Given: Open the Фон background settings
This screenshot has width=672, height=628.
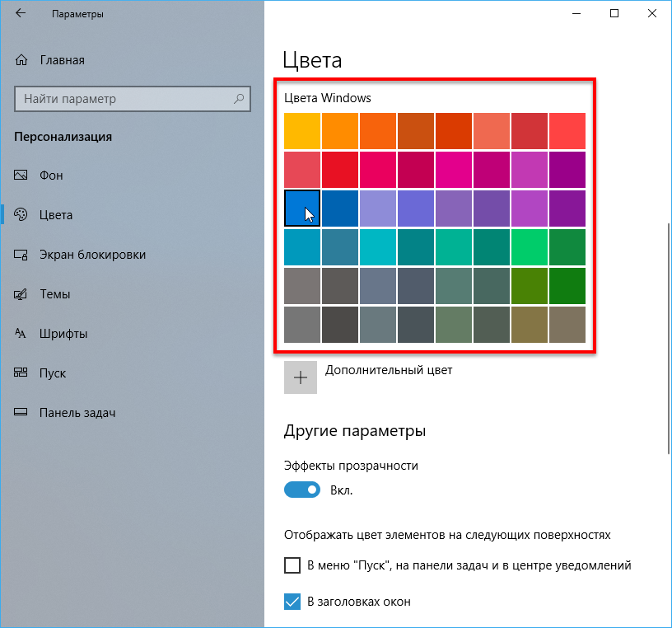Looking at the screenshot, I should pos(49,176).
